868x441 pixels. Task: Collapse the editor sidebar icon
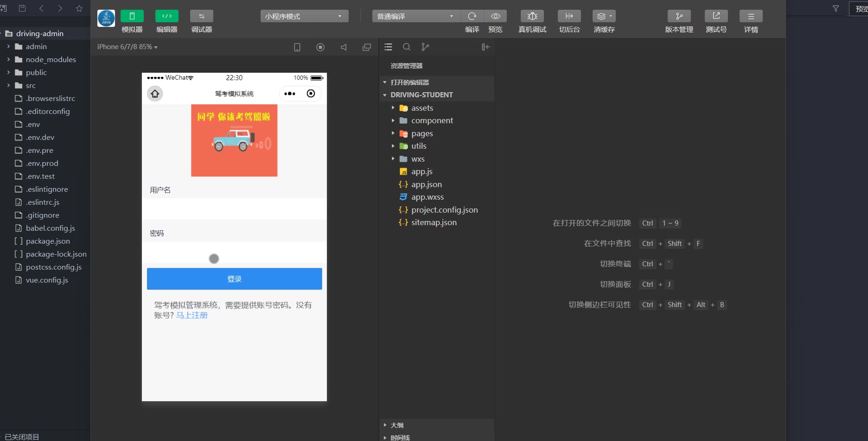click(x=485, y=47)
